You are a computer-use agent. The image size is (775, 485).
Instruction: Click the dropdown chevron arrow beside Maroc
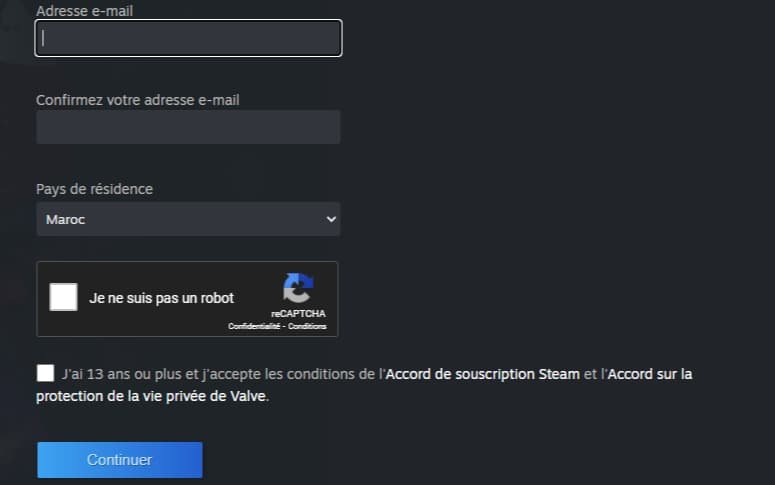(x=331, y=219)
